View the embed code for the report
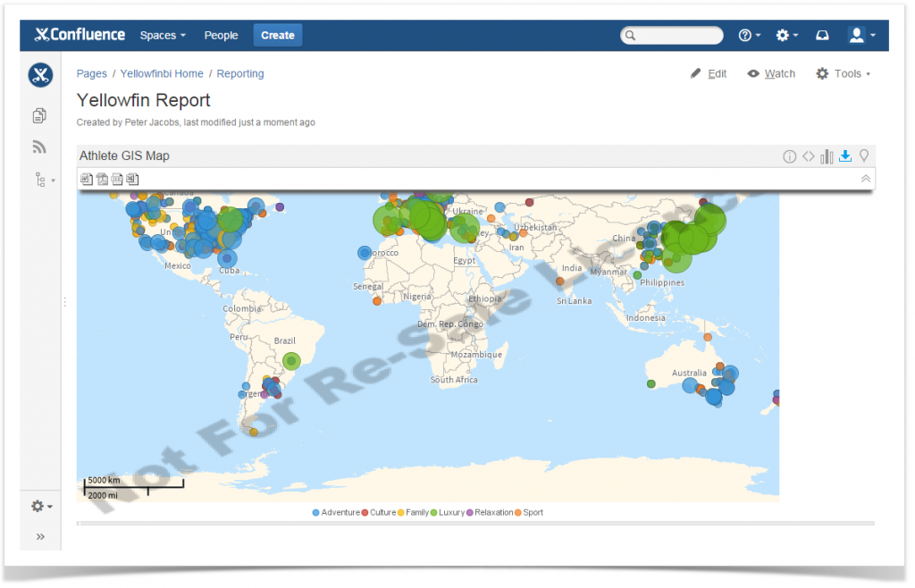915x588 pixels. [x=808, y=155]
